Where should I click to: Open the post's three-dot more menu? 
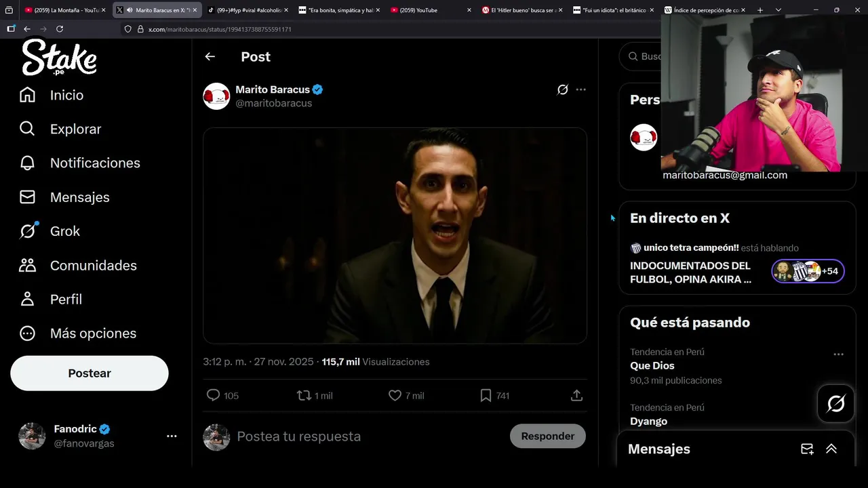coord(580,89)
